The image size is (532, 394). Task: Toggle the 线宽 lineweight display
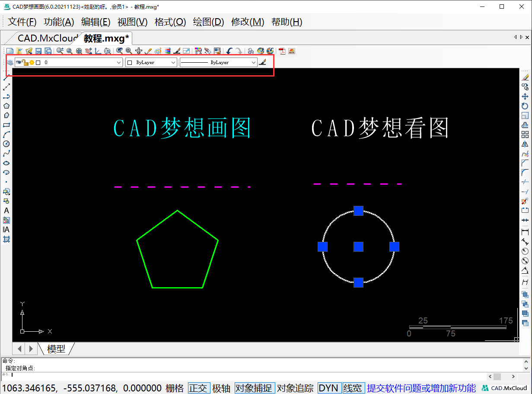(x=353, y=388)
